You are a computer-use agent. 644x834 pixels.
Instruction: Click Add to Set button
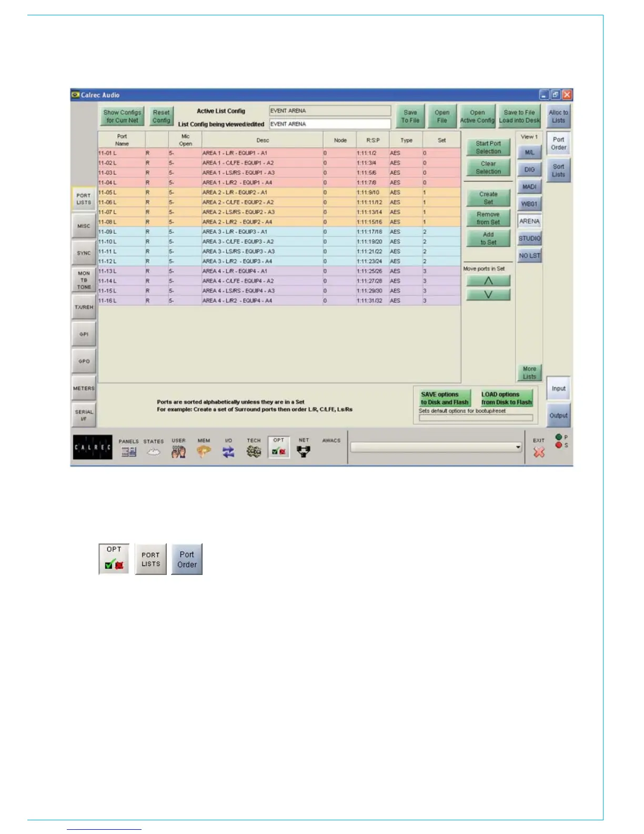tap(488, 239)
